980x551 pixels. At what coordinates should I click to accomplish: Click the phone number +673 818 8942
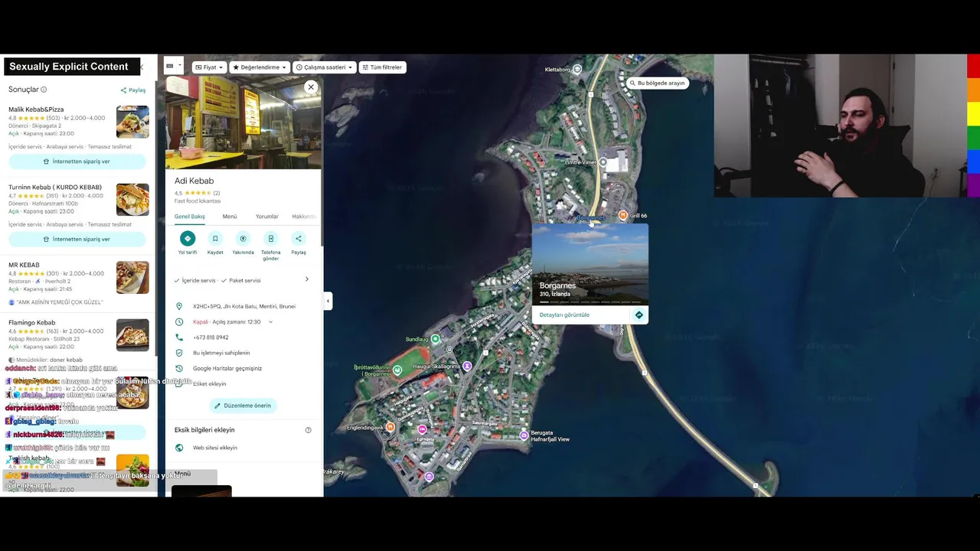[x=211, y=337]
